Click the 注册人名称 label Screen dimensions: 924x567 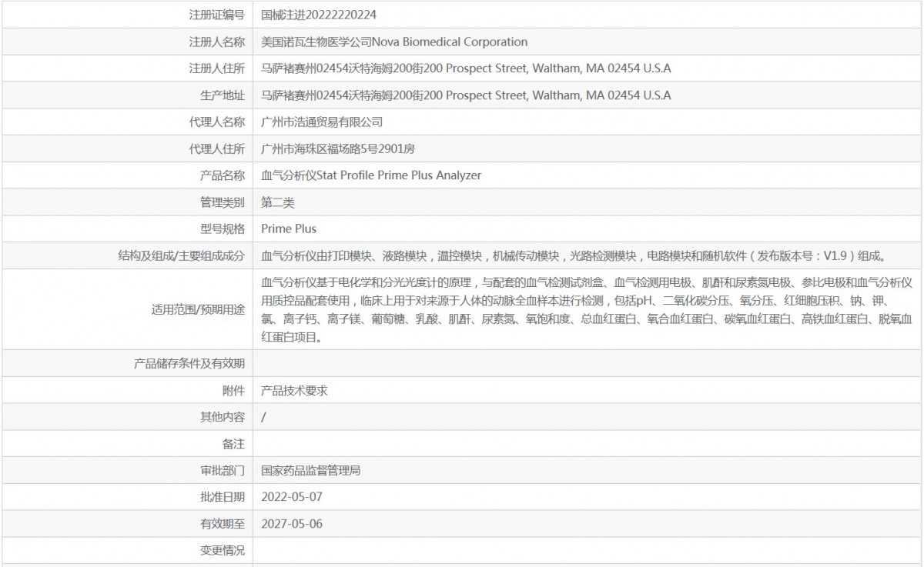[216, 42]
